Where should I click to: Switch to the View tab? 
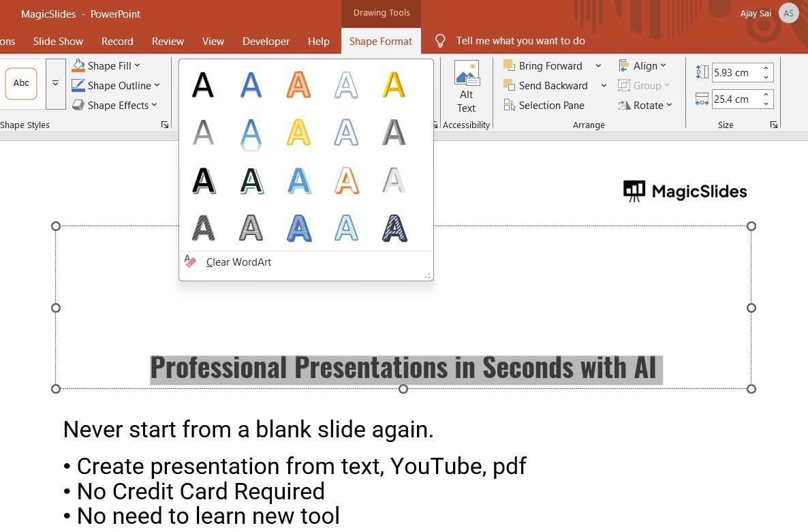[213, 41]
